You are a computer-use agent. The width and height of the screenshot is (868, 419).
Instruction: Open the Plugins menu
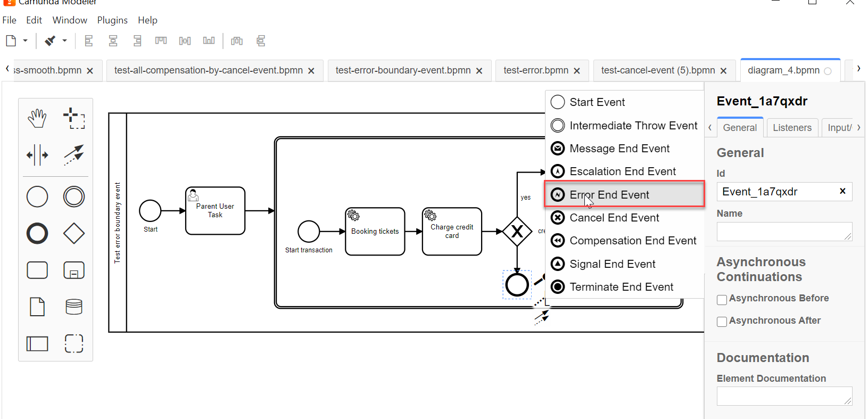pos(112,20)
